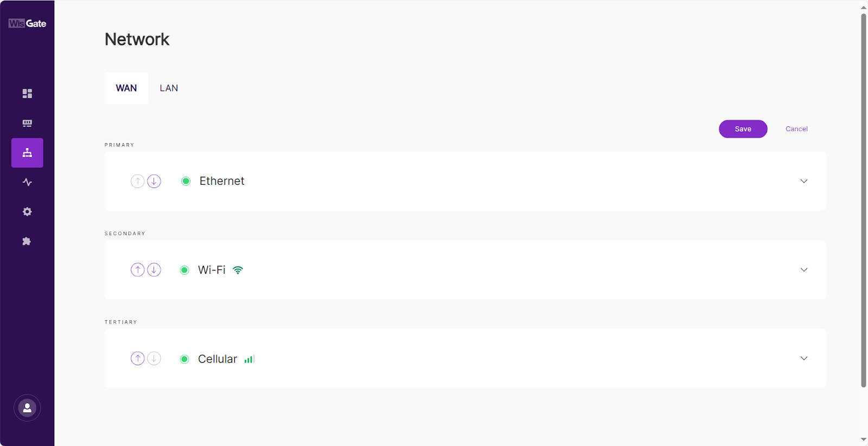Move Ethernet down in priority
Viewport: 868px width, 446px height.
point(154,182)
